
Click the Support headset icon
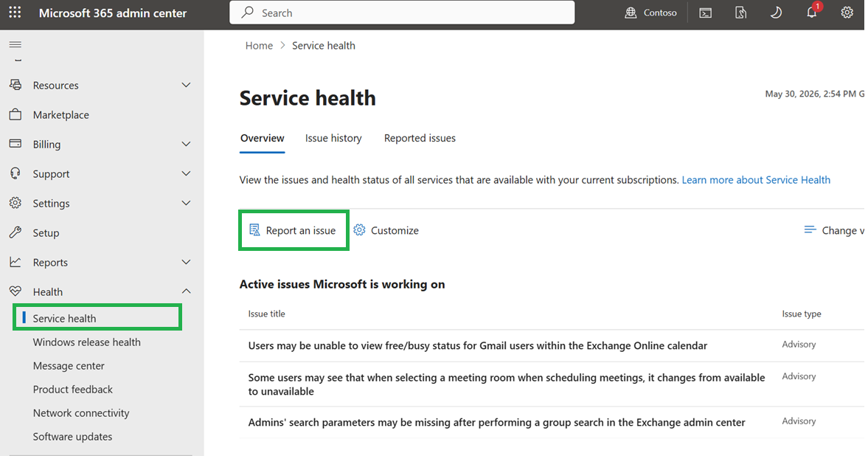[15, 173]
